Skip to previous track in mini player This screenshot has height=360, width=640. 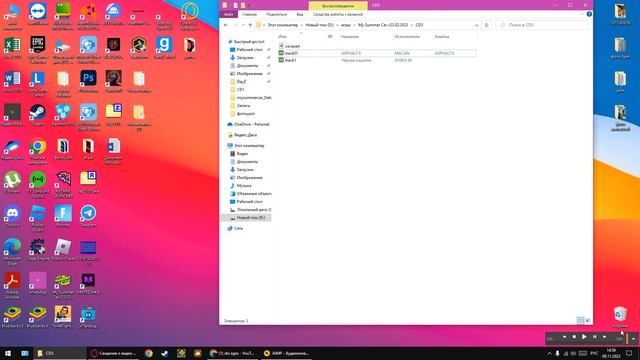[x=564, y=337]
